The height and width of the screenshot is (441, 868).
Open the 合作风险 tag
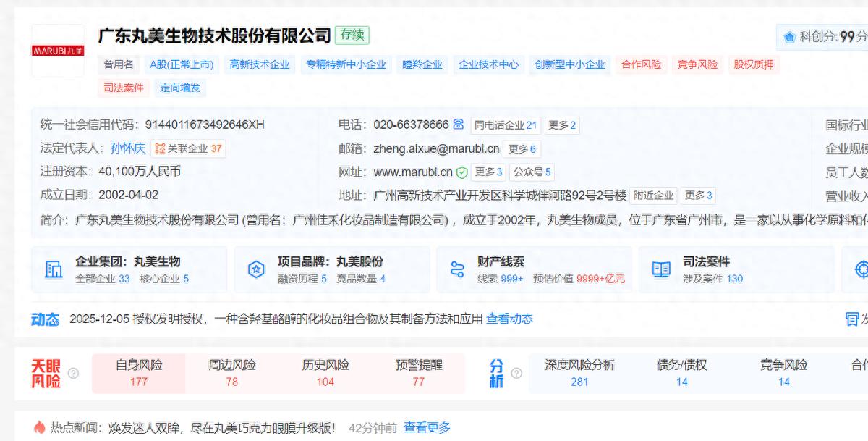(641, 64)
